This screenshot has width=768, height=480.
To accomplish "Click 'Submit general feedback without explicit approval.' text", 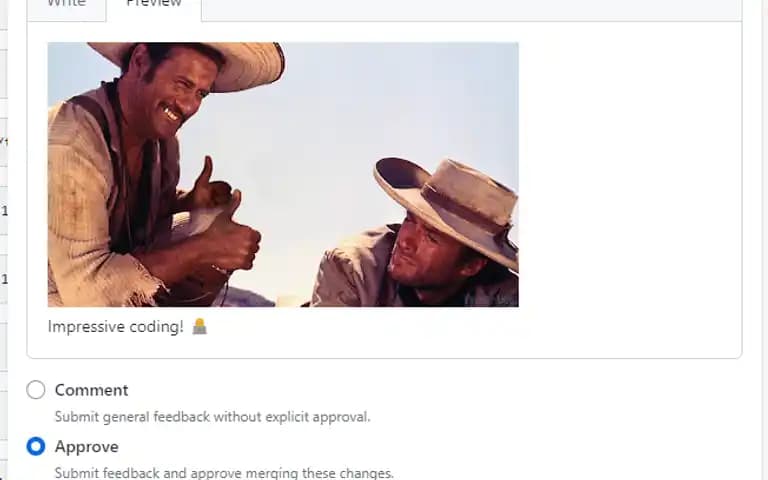I will pos(213,417).
